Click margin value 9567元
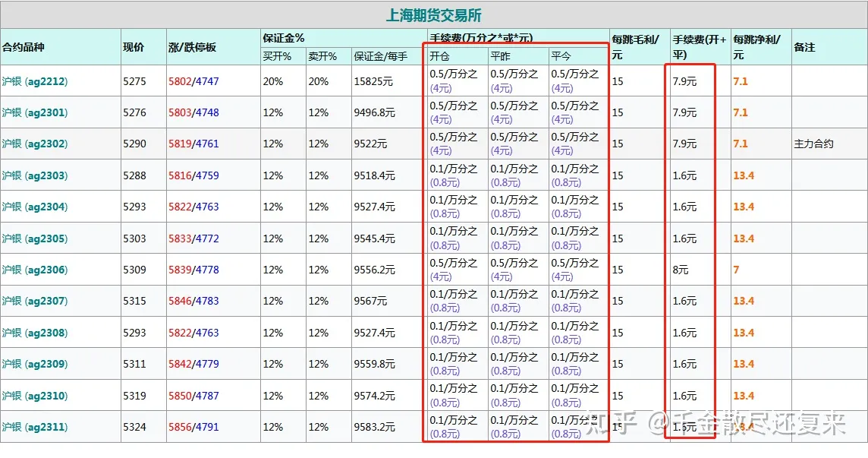This screenshot has width=868, height=458. 370,301
